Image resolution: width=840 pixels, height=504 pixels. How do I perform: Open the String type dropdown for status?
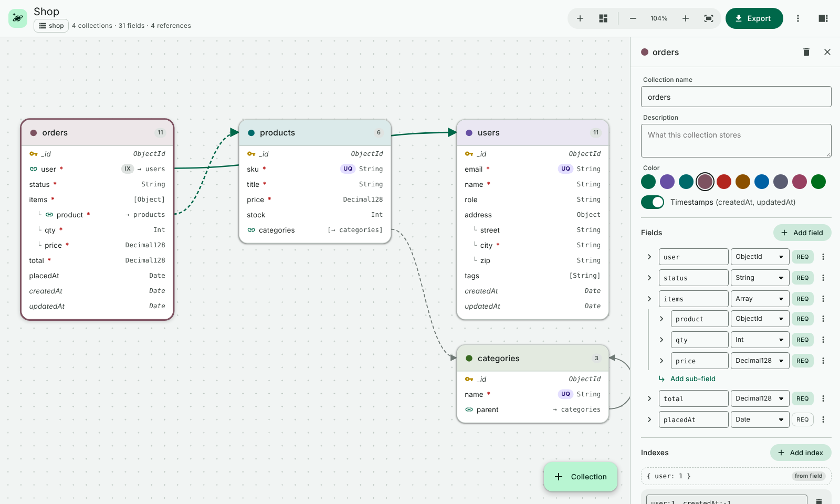(760, 278)
